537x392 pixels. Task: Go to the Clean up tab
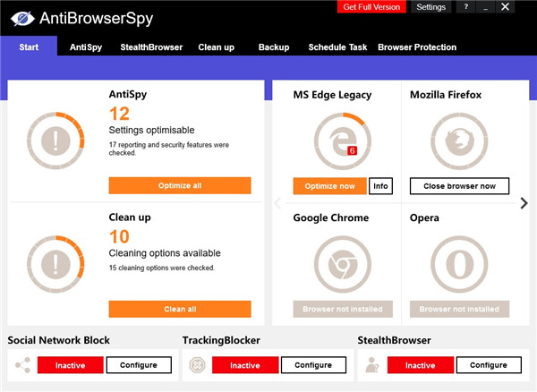pos(216,47)
